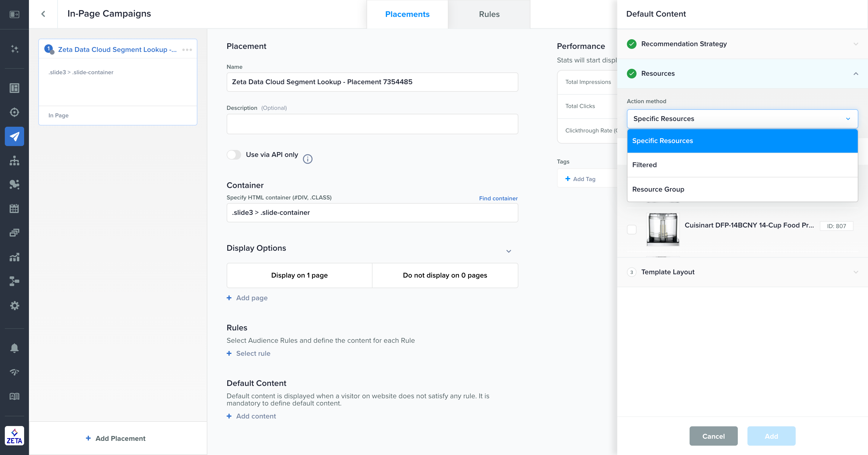This screenshot has width=868, height=455.
Task: Collapse the Display Options chevron
Action: (508, 251)
